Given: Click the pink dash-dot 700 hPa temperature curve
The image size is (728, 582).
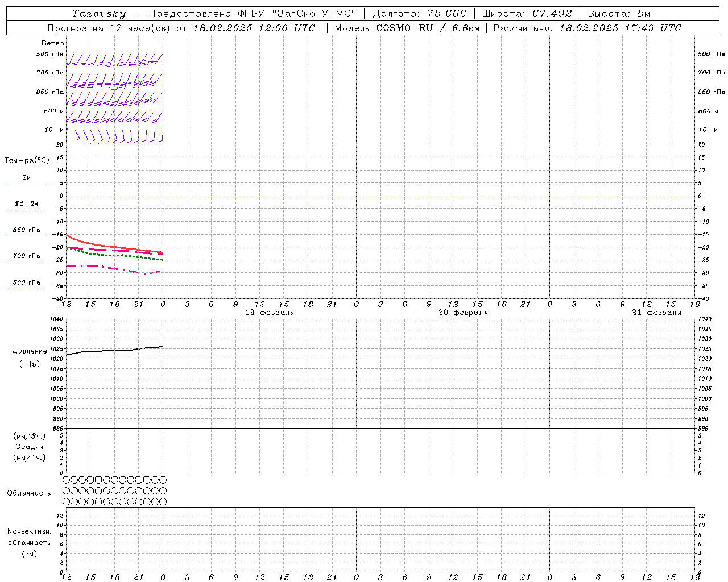Looking at the screenshot, I should (x=114, y=268).
